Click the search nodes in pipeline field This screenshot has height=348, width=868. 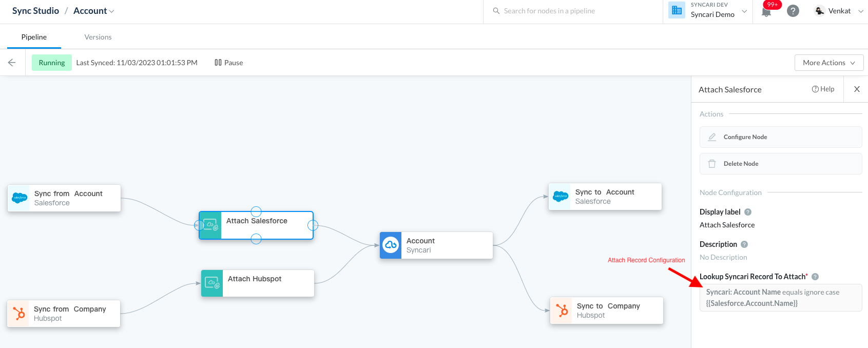[x=573, y=11]
